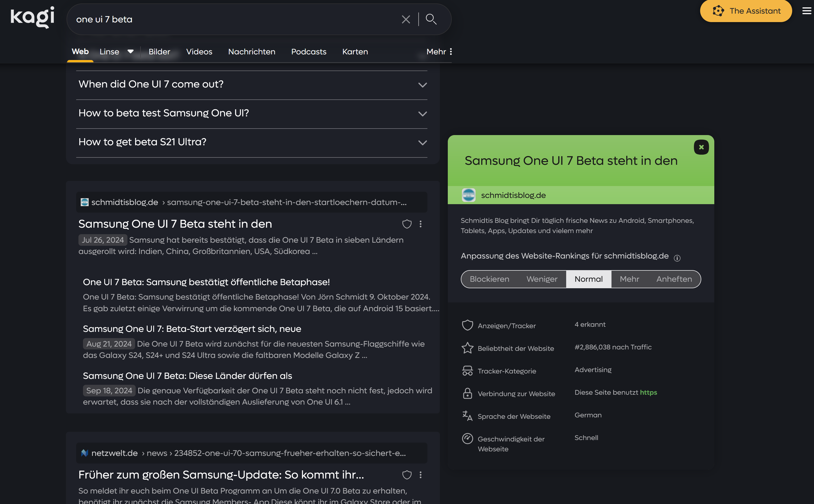Open 'Samsung One UI 7: Beta-Start verzögert sich, neue'

coord(192,329)
